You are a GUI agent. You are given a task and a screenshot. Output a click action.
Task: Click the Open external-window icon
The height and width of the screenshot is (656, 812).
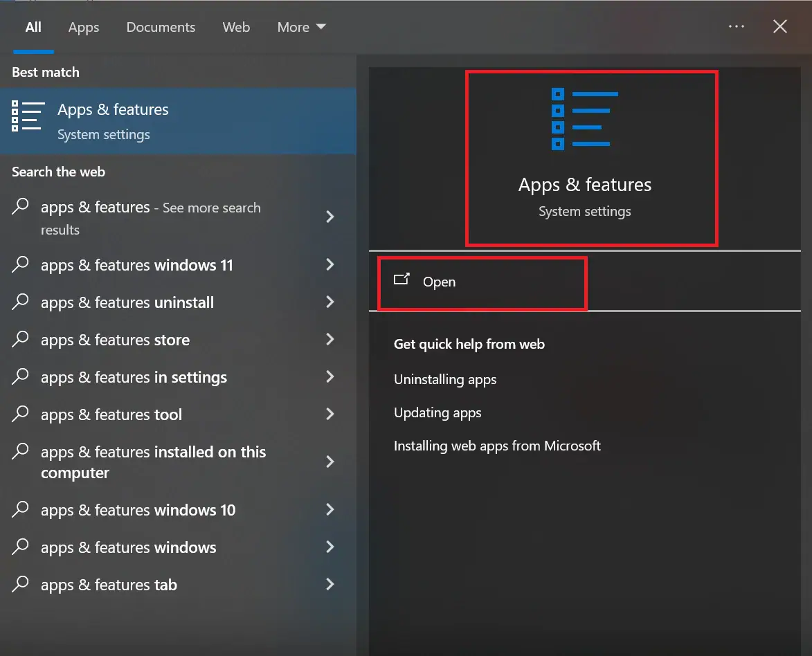[402, 280]
